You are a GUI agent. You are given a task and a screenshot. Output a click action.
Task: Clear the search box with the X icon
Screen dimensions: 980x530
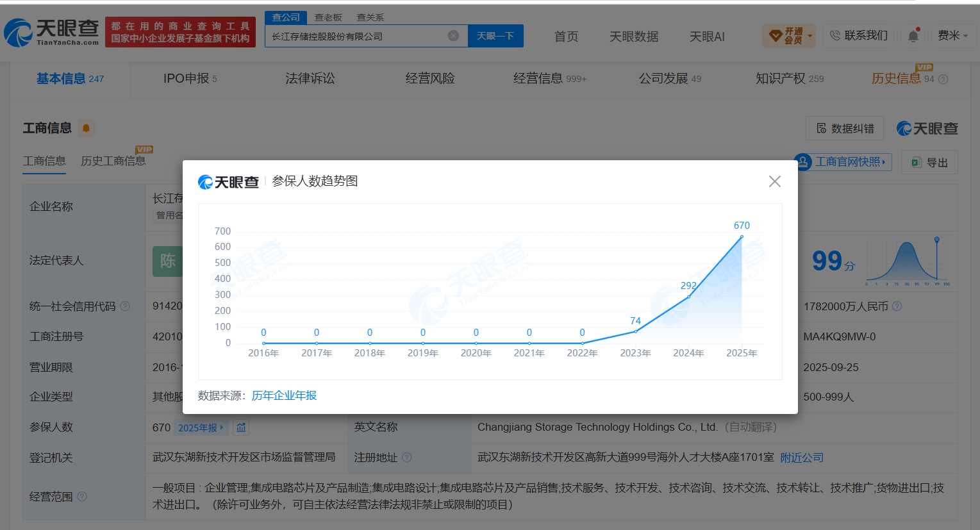pos(453,36)
